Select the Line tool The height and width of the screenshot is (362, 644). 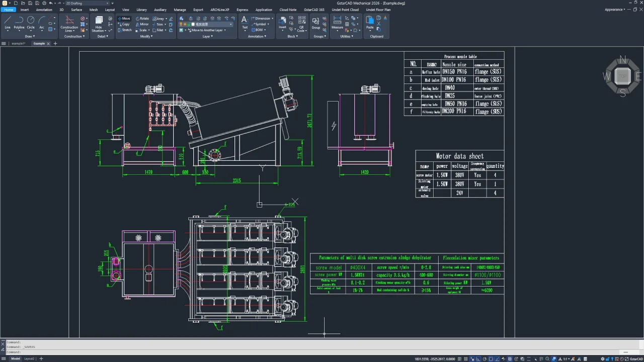8,22
